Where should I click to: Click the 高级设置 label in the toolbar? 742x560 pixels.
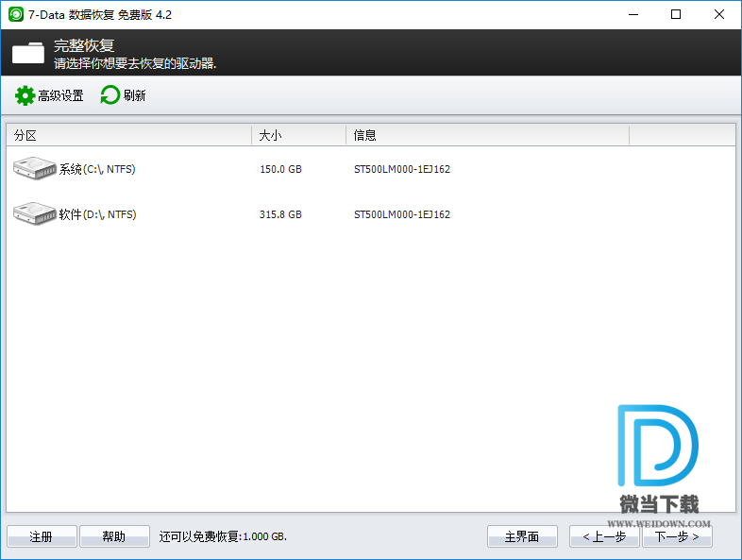point(60,95)
